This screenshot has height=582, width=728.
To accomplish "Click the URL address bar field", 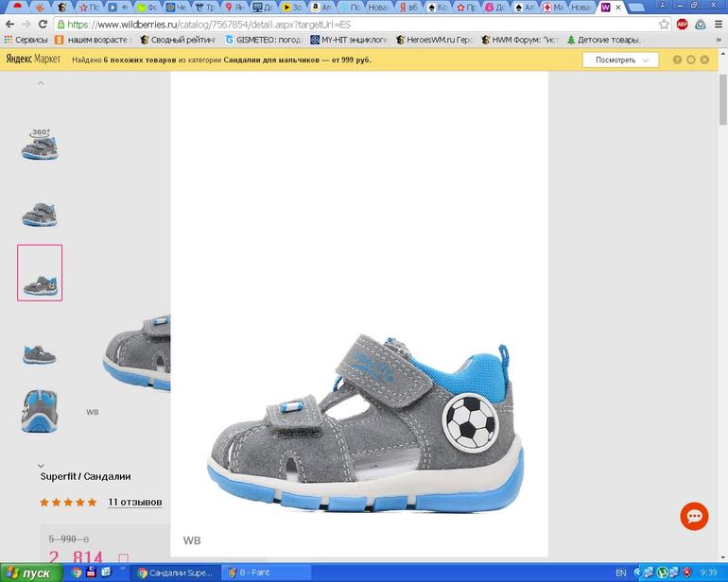I will 359,25.
